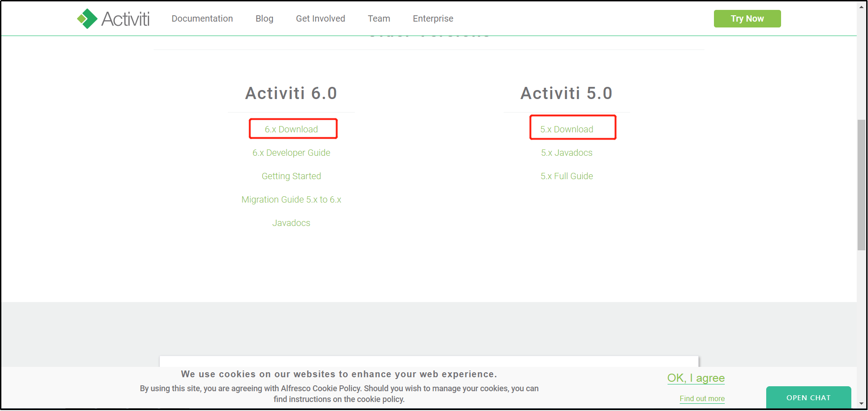Click the Activiti logo

113,18
